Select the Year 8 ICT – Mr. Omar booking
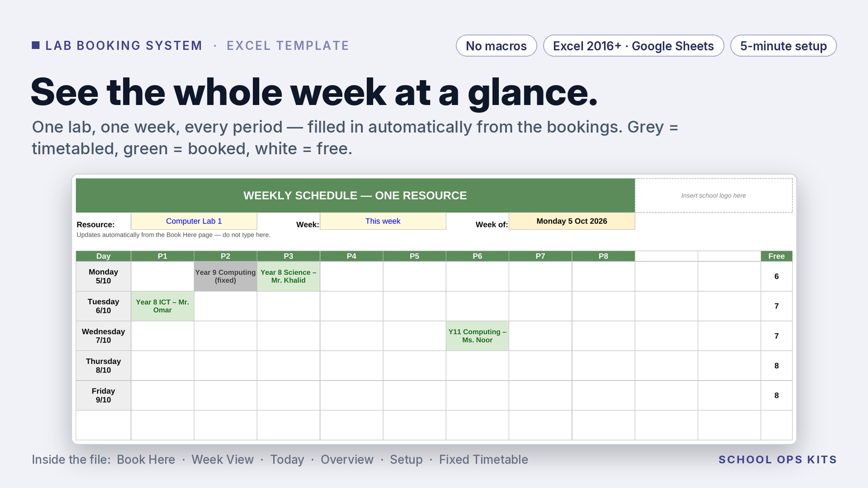This screenshot has height=488, width=868. click(x=162, y=306)
